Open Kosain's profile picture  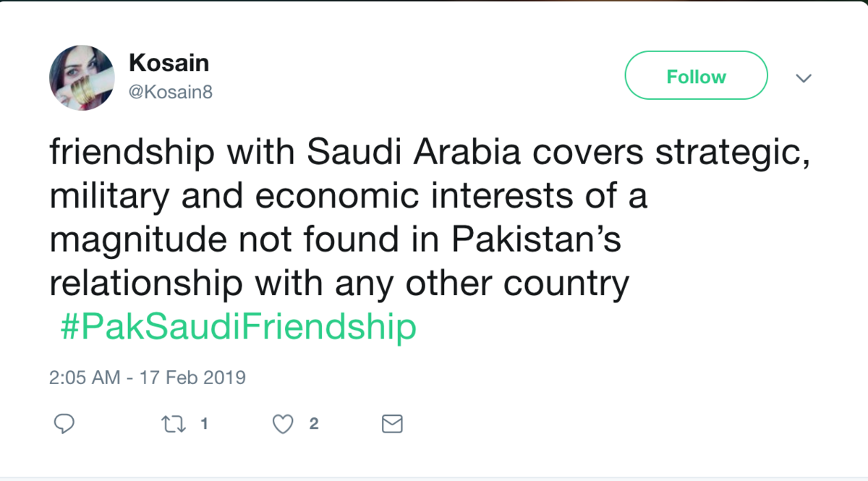82,77
